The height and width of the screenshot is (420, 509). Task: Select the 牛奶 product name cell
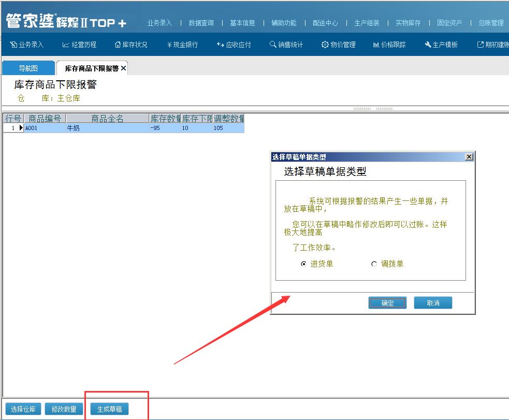click(x=108, y=128)
